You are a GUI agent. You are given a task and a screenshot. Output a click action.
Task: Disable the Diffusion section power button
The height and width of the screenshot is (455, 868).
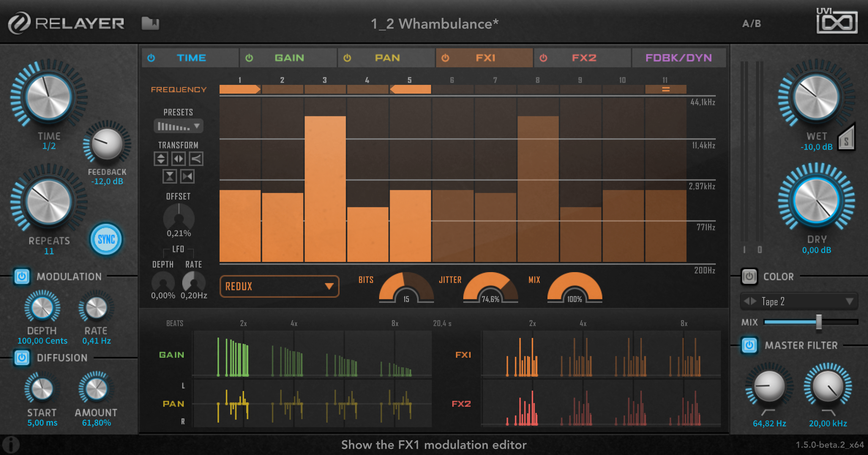[x=22, y=358]
